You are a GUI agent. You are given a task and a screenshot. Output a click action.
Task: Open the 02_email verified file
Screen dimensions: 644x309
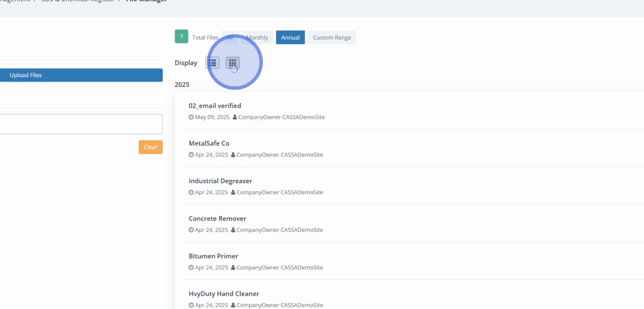[215, 106]
